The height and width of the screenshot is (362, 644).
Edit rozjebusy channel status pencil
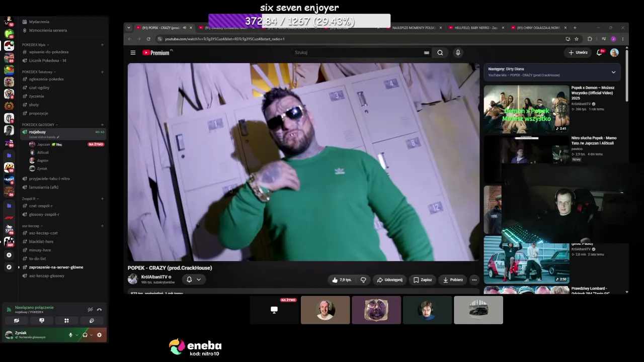pos(58,137)
